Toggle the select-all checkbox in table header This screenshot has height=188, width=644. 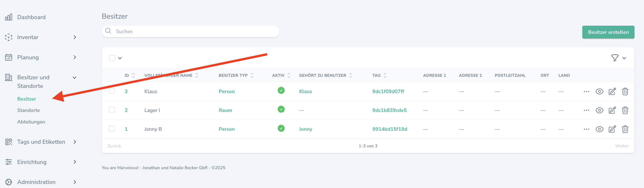point(112,58)
